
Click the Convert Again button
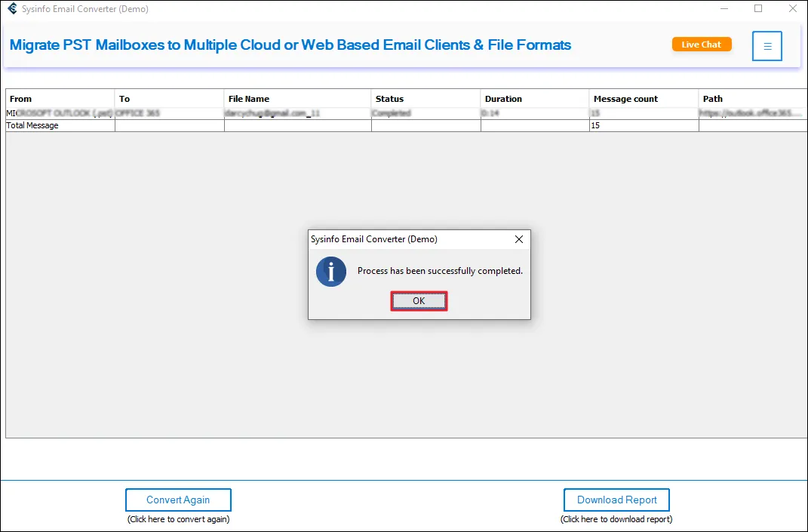tap(178, 500)
